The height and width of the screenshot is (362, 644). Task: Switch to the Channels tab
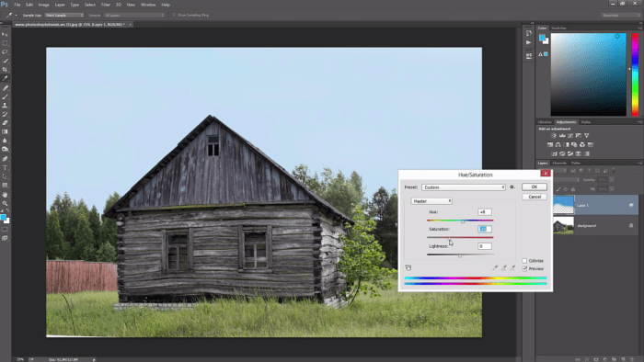tap(559, 164)
